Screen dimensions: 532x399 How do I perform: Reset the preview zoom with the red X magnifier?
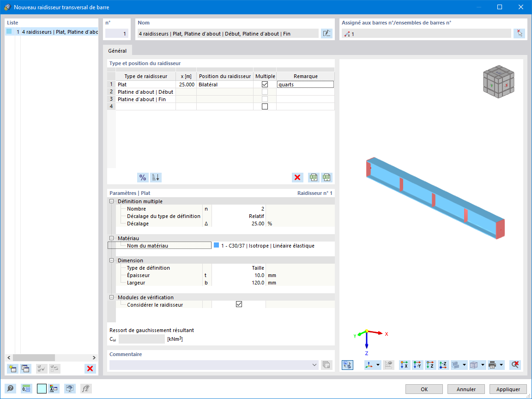[x=515, y=365]
